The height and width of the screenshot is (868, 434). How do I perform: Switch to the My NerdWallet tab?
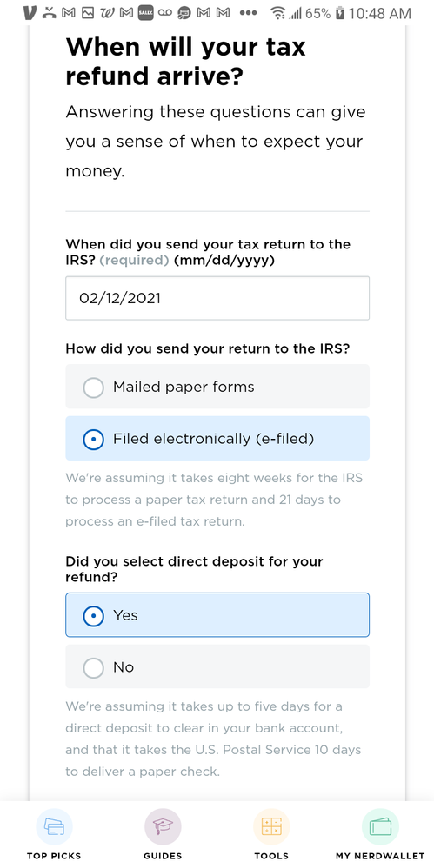point(380,834)
